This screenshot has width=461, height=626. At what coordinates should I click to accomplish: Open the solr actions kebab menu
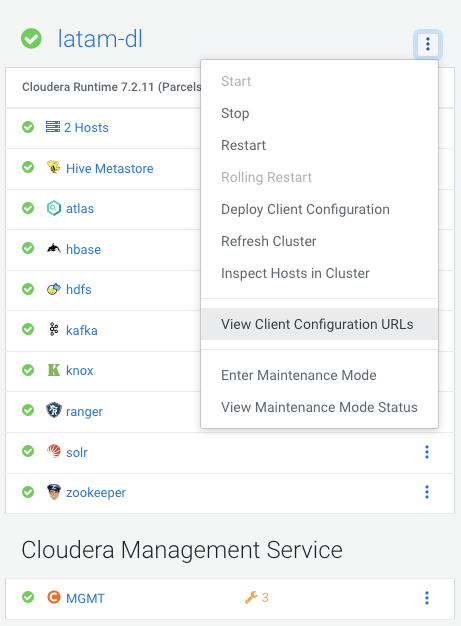click(x=427, y=452)
